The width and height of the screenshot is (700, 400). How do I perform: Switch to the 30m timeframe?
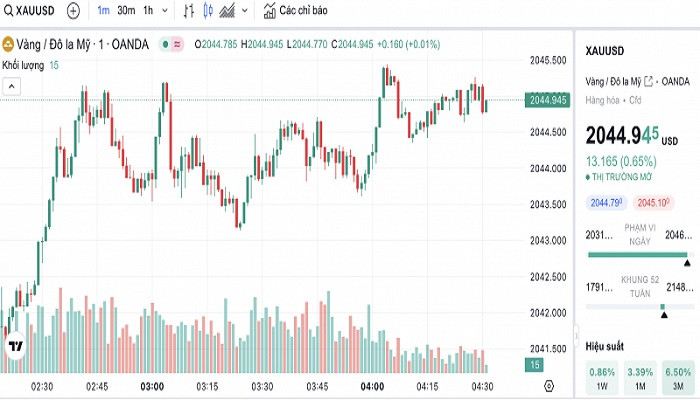(x=126, y=11)
